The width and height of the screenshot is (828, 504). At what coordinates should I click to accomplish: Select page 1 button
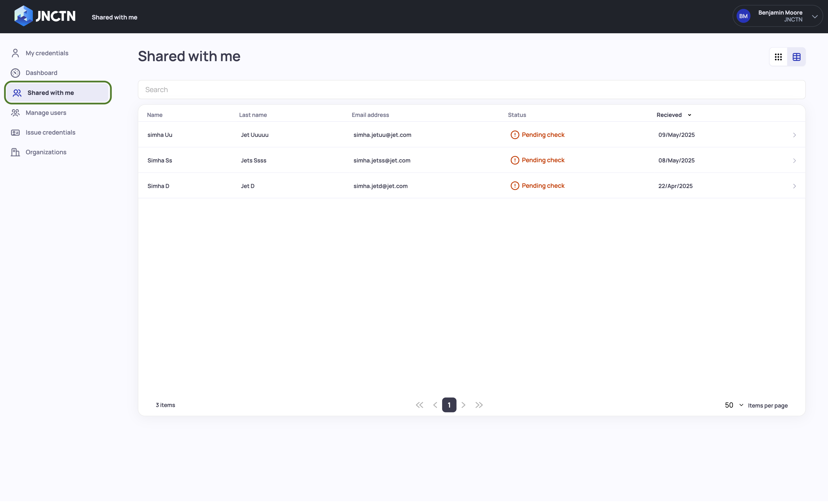pyautogui.click(x=449, y=405)
